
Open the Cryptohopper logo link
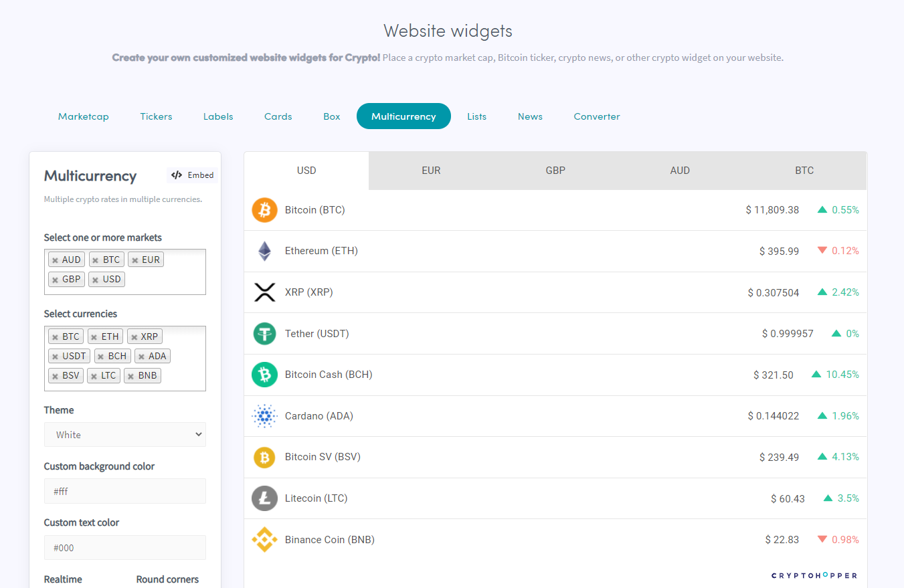(x=814, y=575)
